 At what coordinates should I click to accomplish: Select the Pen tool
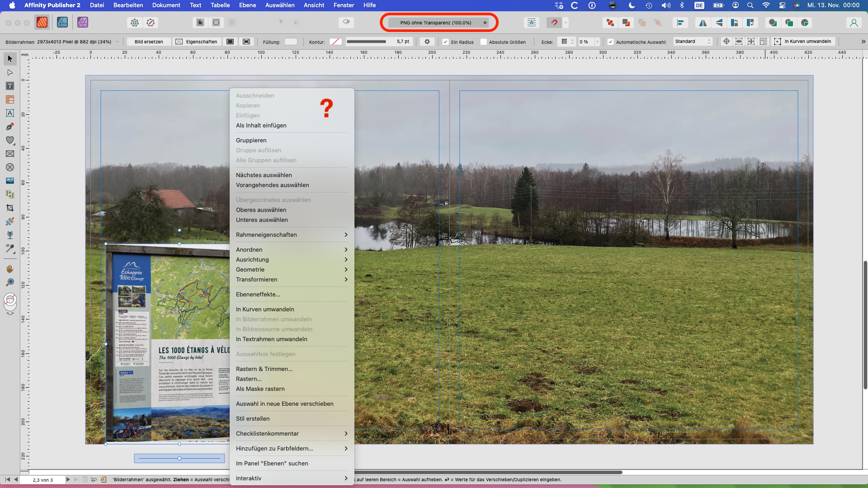pos(9,127)
